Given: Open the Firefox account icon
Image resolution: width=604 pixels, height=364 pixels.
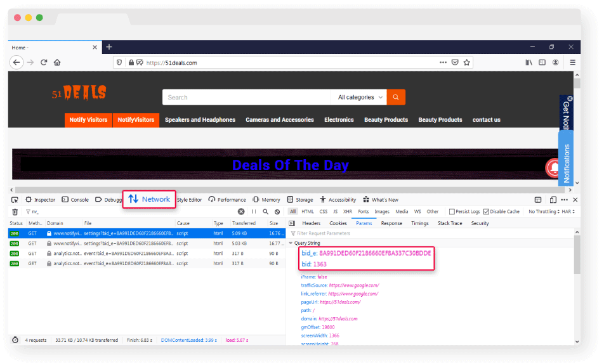Looking at the screenshot, I should (556, 62).
